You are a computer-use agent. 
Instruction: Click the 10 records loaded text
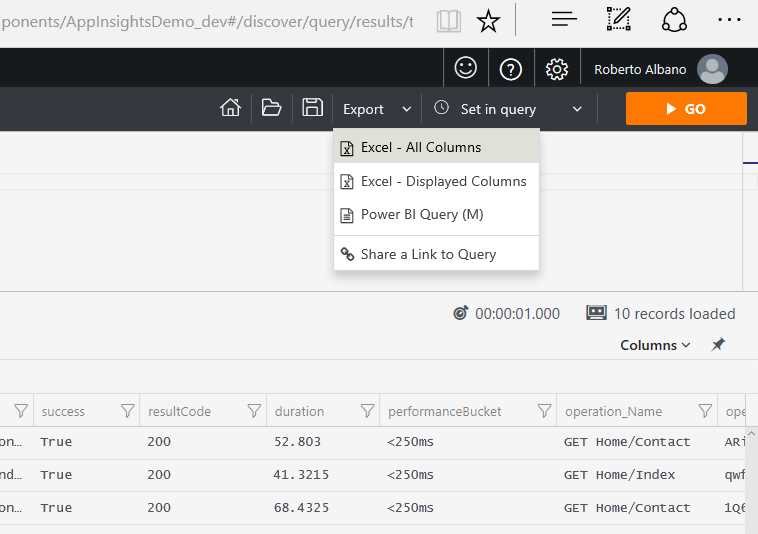coord(674,314)
